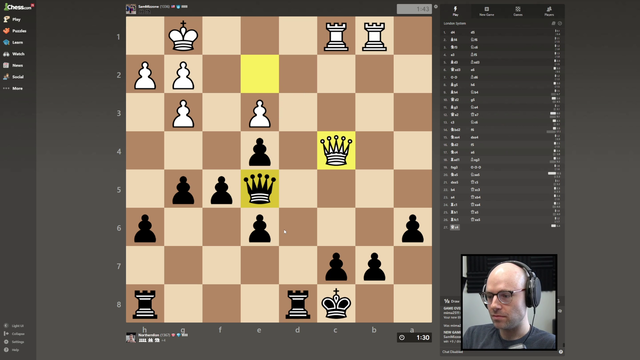This screenshot has height=360, width=640.
Task: Select the white rook on b1
Action: [x=374, y=36]
